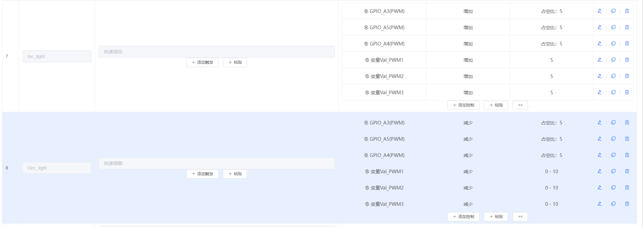Click 粘贴 beside 添加控制 in Inc_light row
Viewport: 644px width, 227px height.
(496, 105)
